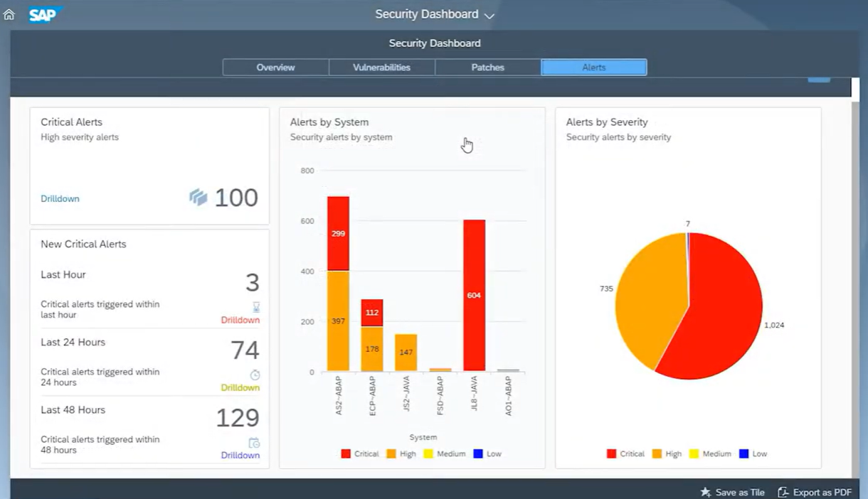Click the Home icon in header
868x499 pixels.
[9, 14]
